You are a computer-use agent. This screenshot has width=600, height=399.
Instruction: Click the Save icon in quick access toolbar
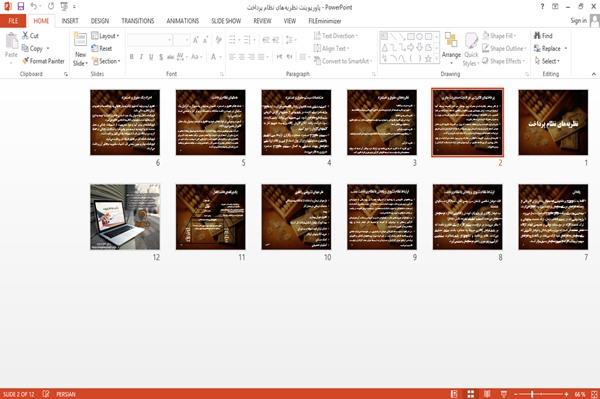click(21, 7)
